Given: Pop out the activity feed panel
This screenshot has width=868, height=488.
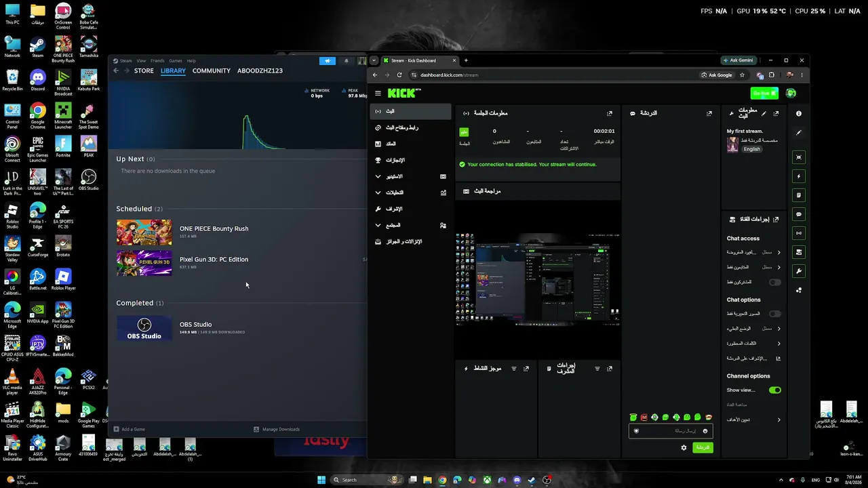Looking at the screenshot, I should [x=526, y=369].
